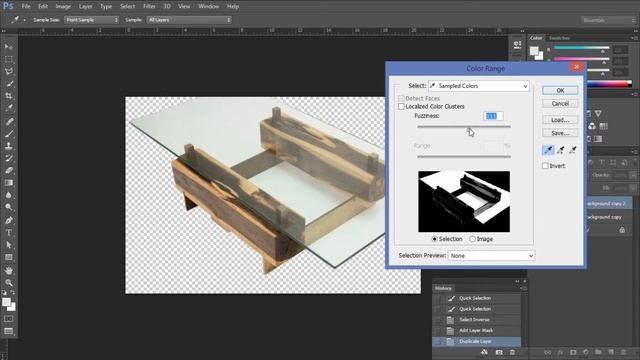Viewport: 640px width, 360px height.
Task: Select the Path Selection tool
Action: point(9,245)
